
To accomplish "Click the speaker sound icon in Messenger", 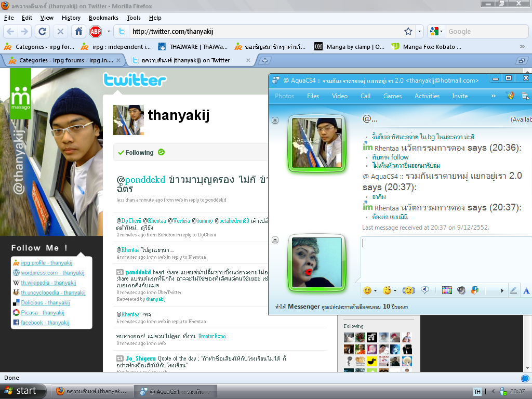I will click(x=461, y=290).
